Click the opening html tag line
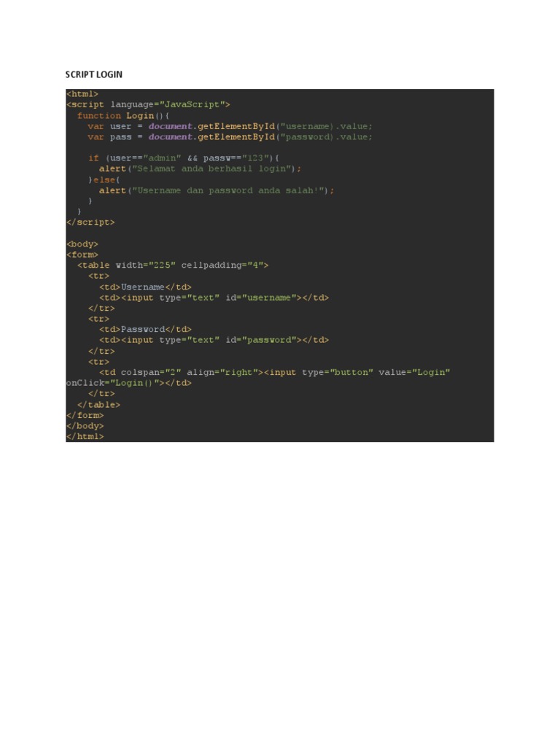Image resolution: width=560 pixels, height=747 pixels. pyautogui.click(x=82, y=94)
